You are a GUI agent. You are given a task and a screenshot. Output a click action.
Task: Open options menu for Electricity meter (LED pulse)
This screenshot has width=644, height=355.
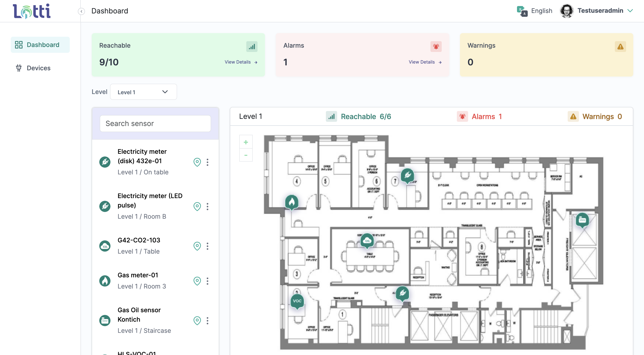207,206
